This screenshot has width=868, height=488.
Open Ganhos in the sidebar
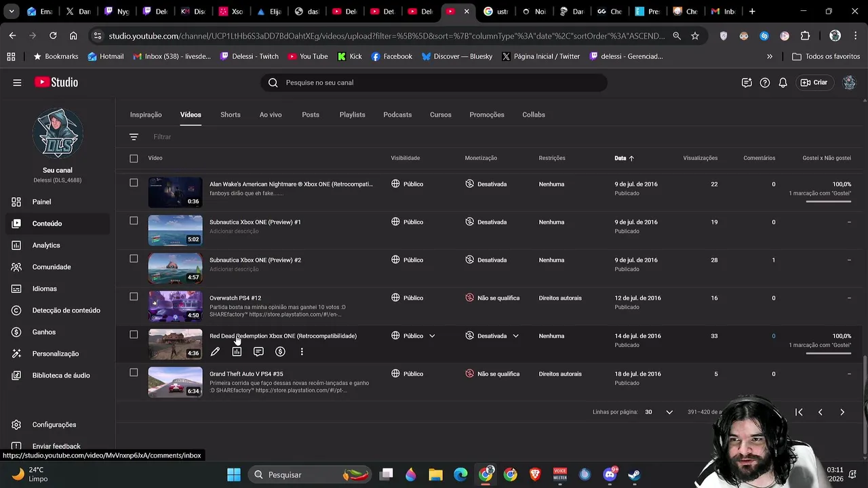point(58,332)
